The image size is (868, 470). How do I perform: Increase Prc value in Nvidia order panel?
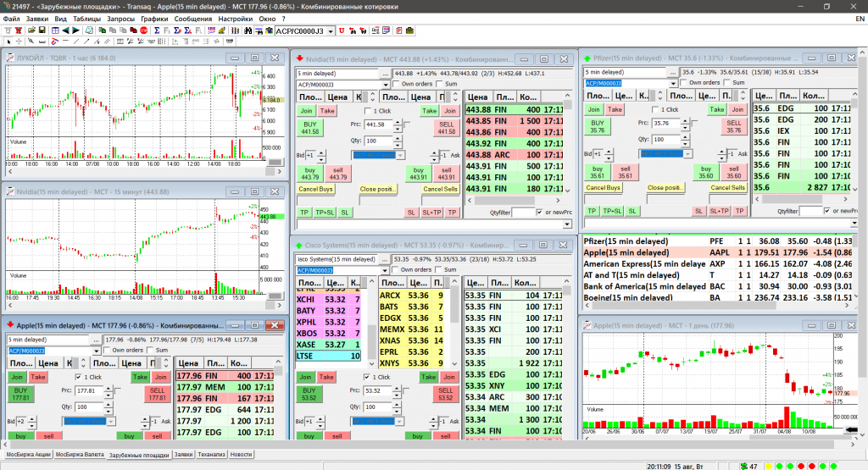[x=398, y=122]
